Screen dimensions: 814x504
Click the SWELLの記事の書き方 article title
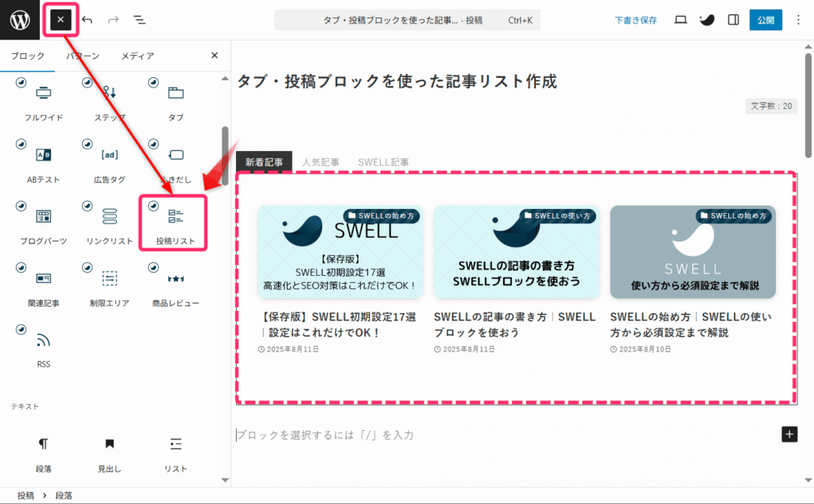click(514, 324)
